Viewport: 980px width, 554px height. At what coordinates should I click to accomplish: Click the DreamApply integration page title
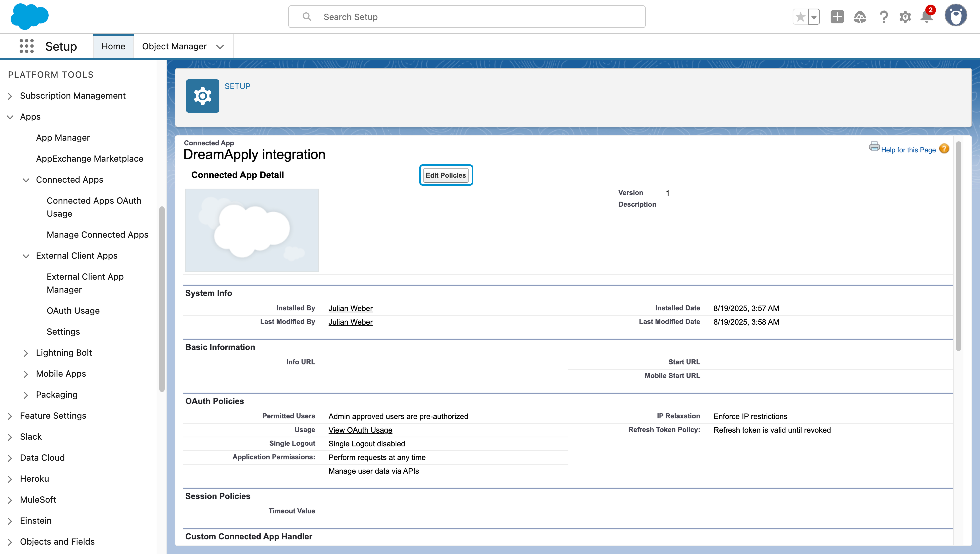click(254, 154)
